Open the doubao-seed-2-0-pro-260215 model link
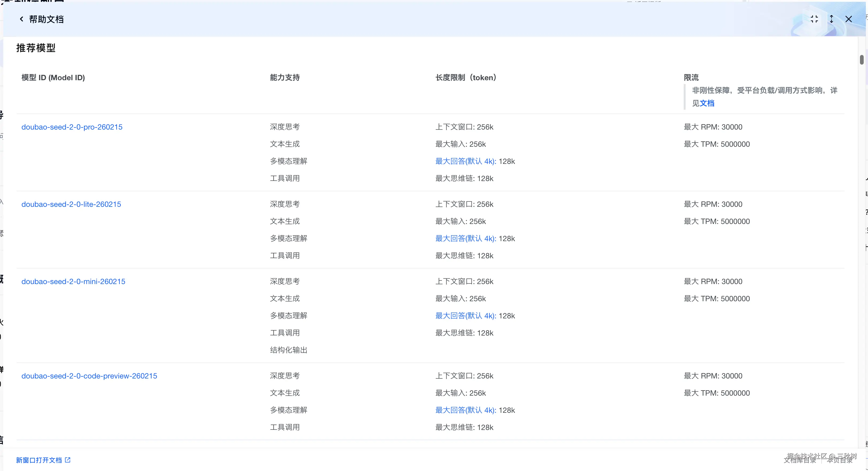Image resolution: width=868 pixels, height=471 pixels. (x=72, y=127)
